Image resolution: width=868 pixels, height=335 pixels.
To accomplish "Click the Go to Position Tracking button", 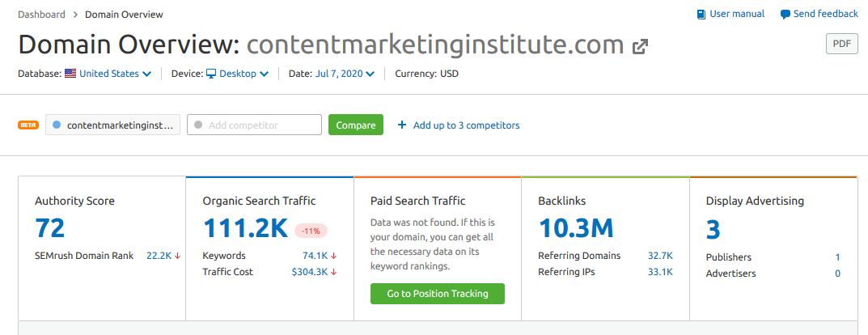I will tap(437, 294).
